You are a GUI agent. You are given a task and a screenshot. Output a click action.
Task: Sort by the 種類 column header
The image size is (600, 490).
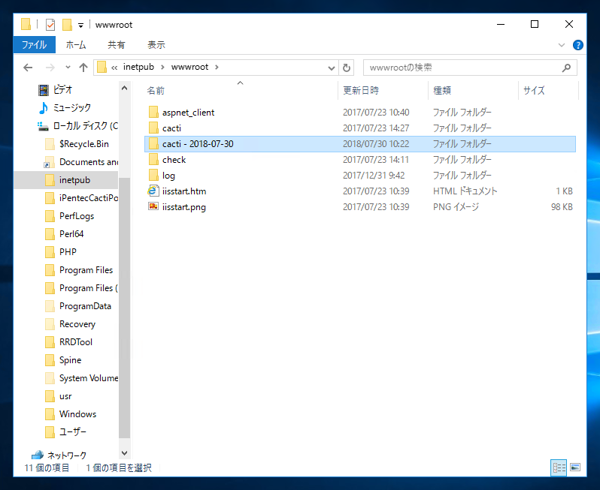point(442,91)
